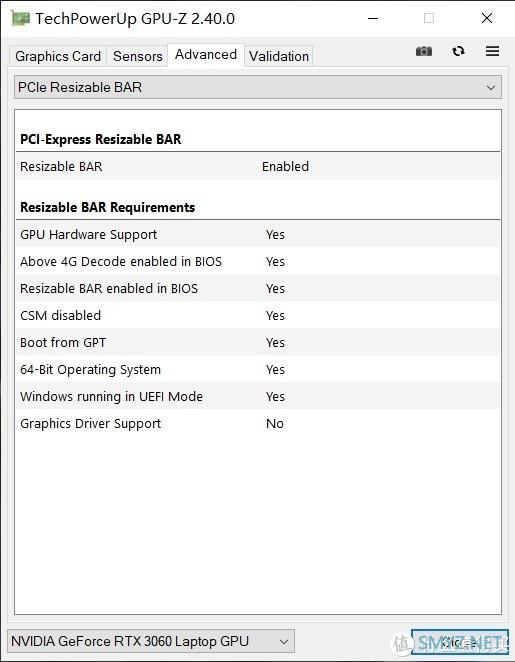Select Windows running in UEFI Mode row
Viewport: 515px width, 662px height.
258,396
